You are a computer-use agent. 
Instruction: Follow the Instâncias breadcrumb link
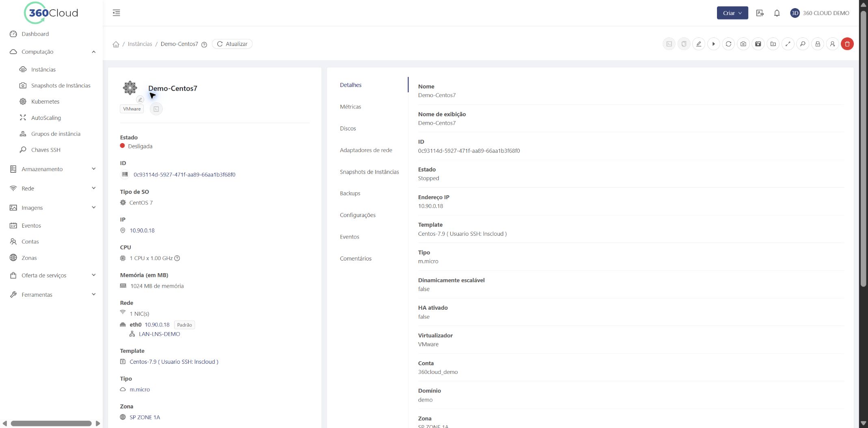pos(140,44)
